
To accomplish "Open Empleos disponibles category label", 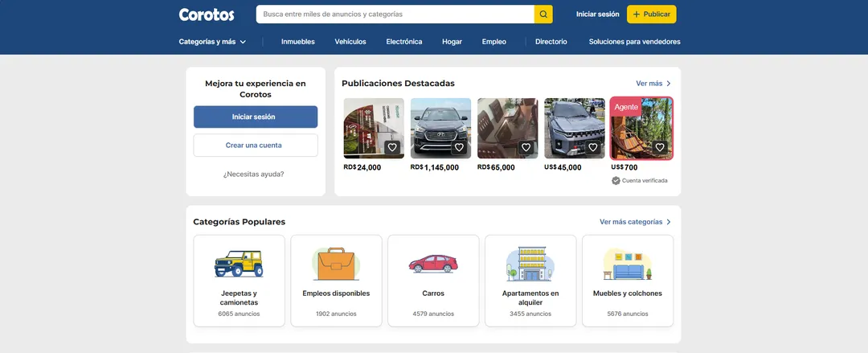I will pyautogui.click(x=336, y=293).
